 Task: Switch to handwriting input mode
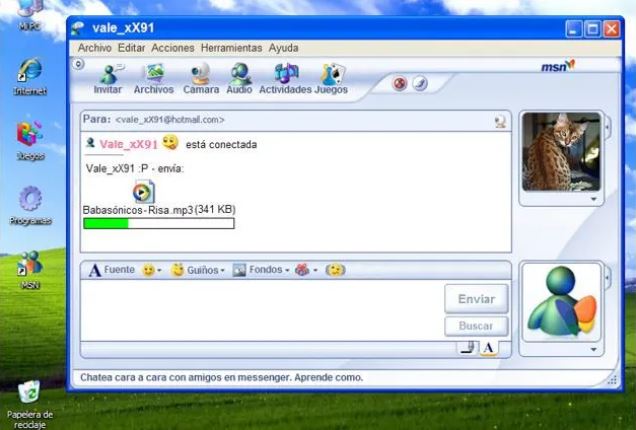(468, 348)
